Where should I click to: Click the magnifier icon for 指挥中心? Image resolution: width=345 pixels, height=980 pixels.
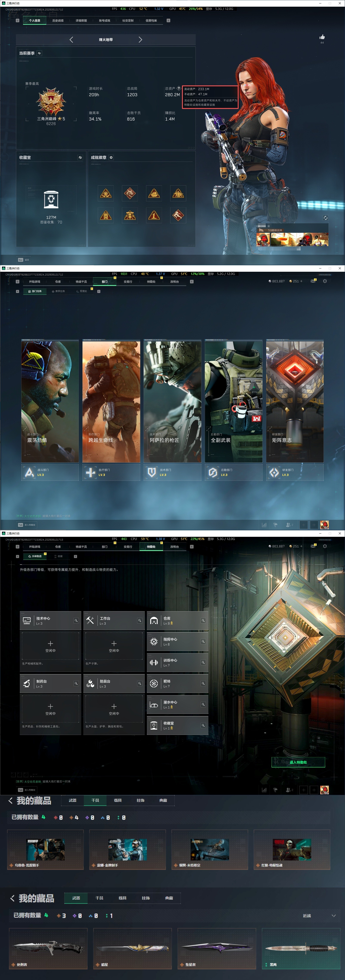click(x=203, y=641)
